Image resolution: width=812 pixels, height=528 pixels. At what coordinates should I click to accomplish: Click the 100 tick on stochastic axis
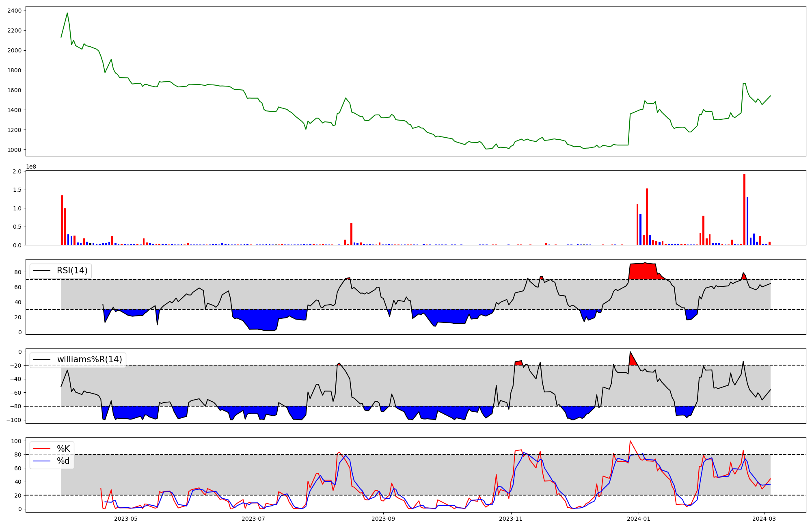pyautogui.click(x=16, y=441)
